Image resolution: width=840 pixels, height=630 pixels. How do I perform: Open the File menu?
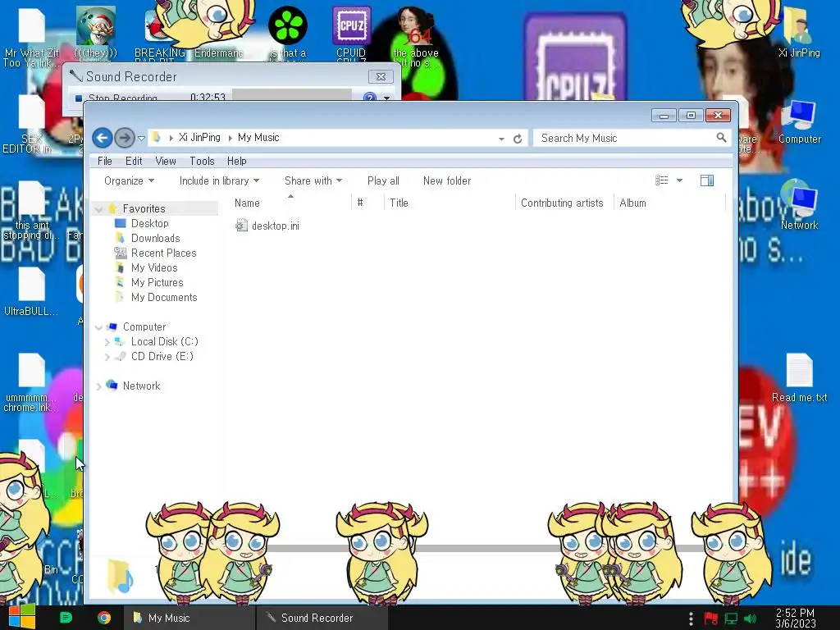(x=104, y=162)
